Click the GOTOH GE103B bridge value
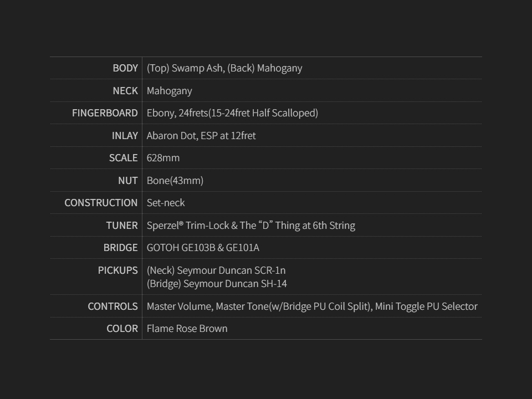 (203, 248)
